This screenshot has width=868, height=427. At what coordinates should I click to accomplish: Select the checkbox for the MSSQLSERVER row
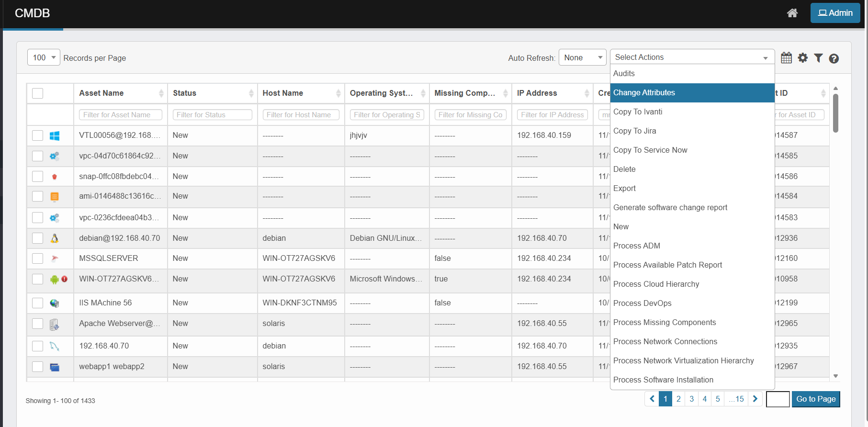(38, 258)
